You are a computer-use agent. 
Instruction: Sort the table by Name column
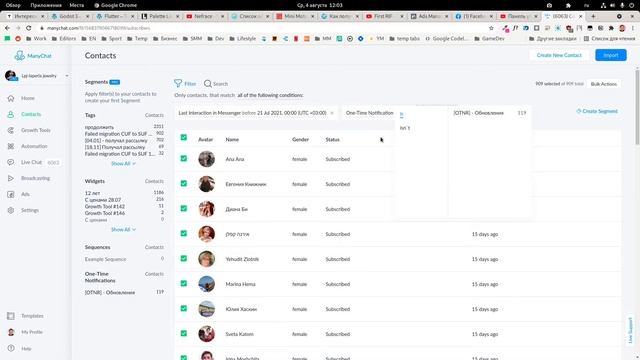coord(232,140)
